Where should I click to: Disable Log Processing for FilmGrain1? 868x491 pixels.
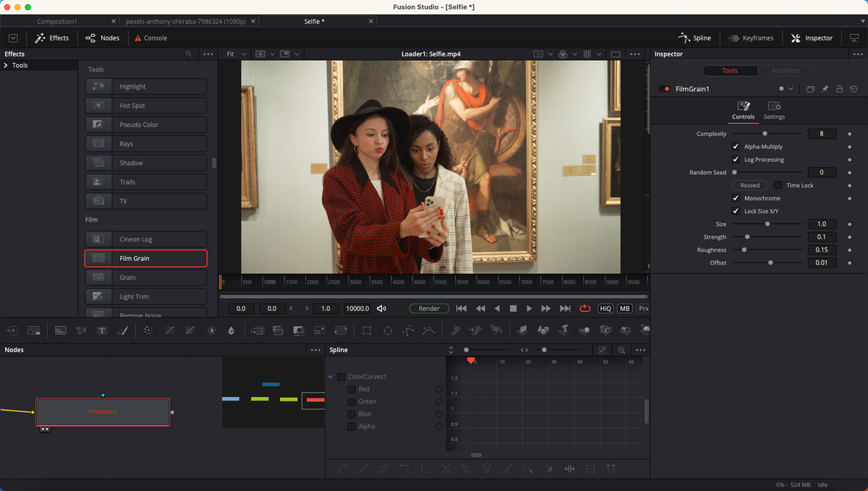736,159
